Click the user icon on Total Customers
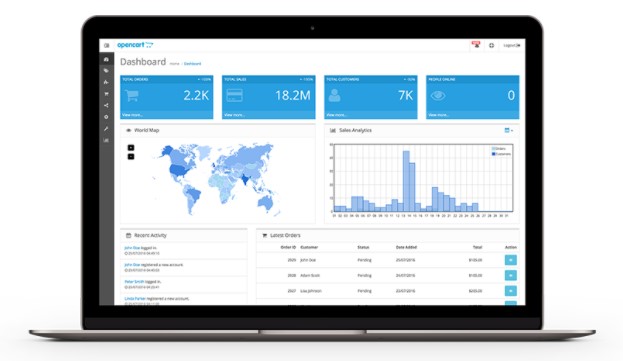Screen dimensions: 623x361 click(x=335, y=95)
